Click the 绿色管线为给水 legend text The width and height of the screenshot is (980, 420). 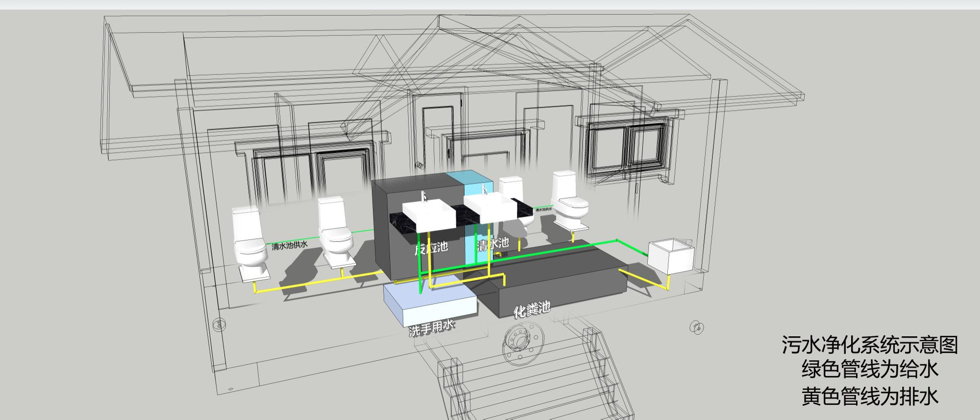click(x=869, y=369)
